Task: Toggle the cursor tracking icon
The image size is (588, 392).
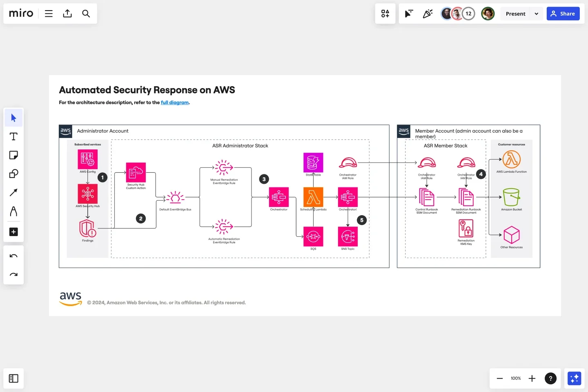Action: point(409,13)
